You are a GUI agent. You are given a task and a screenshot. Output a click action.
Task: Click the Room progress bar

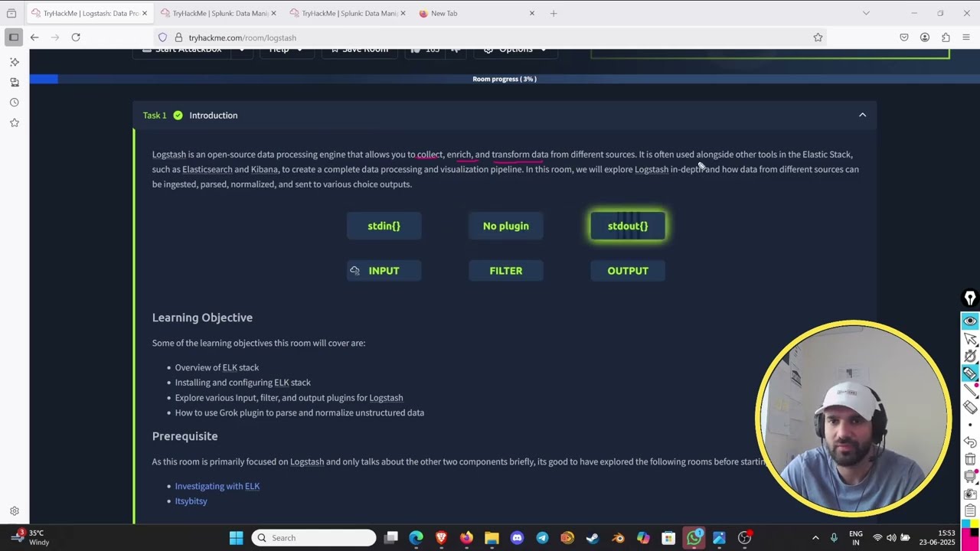click(505, 79)
